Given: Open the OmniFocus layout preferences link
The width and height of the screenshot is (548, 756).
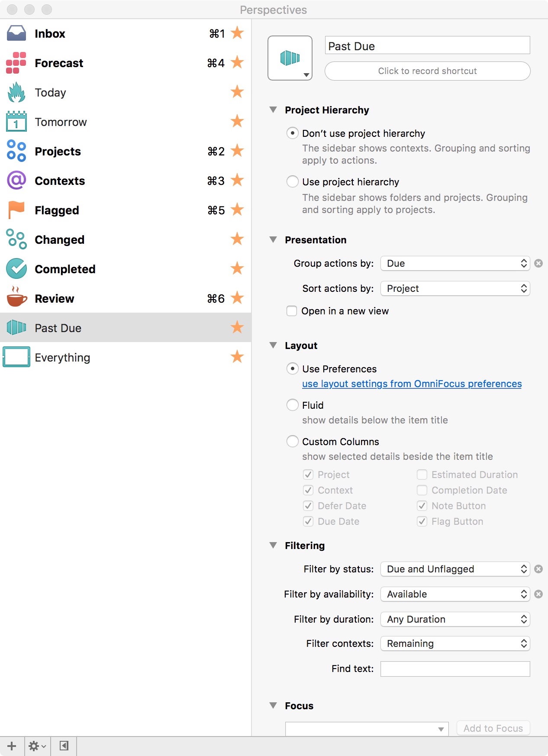Looking at the screenshot, I should [412, 384].
